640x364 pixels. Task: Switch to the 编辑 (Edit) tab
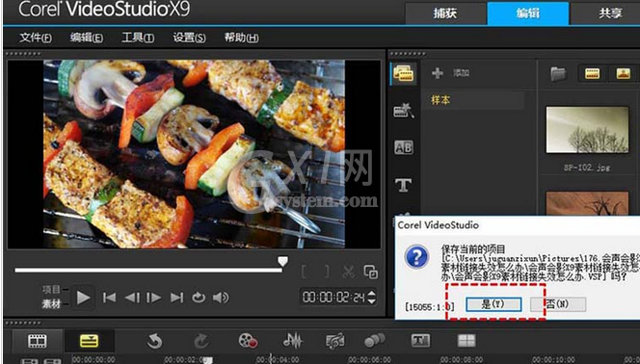pos(528,13)
